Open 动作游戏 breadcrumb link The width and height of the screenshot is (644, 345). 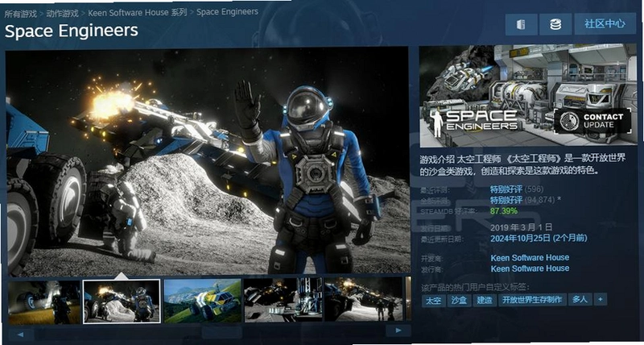coord(62,13)
